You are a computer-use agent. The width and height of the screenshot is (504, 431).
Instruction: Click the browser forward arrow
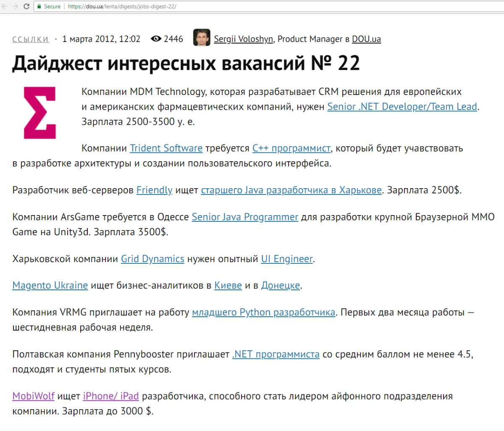16,6
